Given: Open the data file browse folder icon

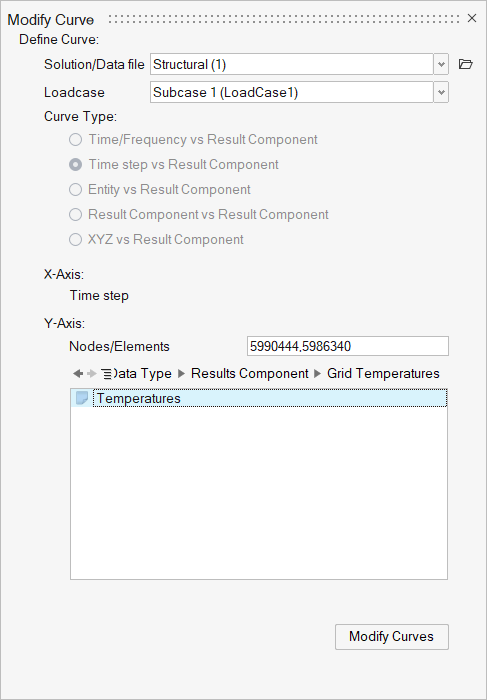Looking at the screenshot, I should (x=466, y=64).
